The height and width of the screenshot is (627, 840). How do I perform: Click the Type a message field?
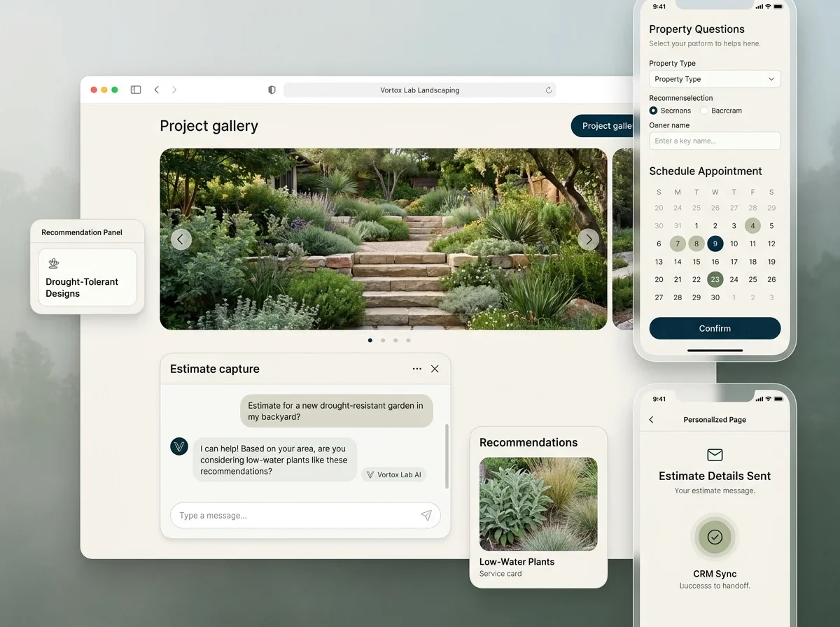pos(305,515)
